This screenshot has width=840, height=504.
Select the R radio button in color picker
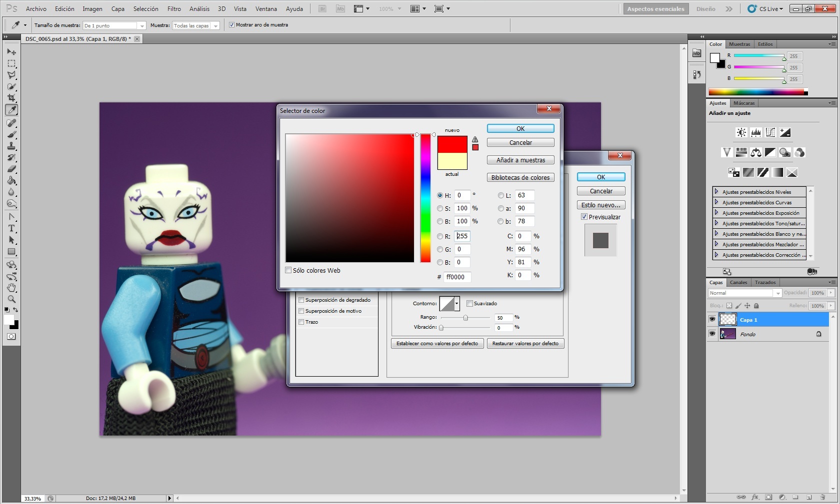(440, 236)
